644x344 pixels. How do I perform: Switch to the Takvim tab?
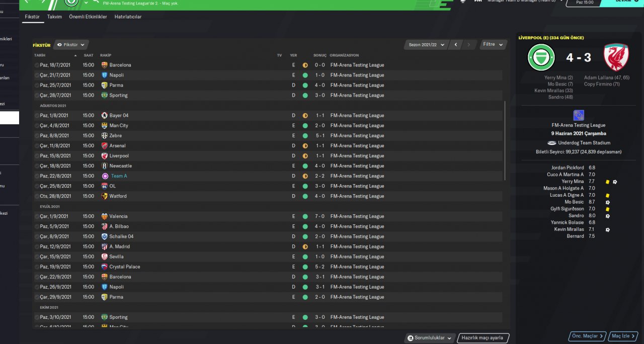tap(54, 17)
